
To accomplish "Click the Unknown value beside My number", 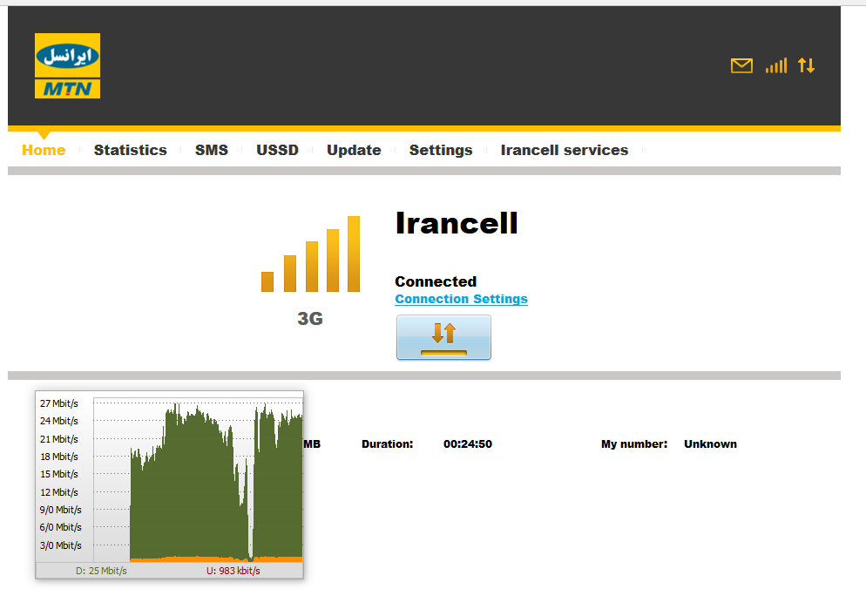I will tap(710, 444).
